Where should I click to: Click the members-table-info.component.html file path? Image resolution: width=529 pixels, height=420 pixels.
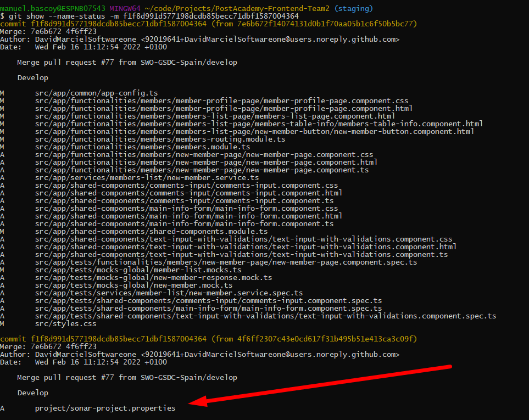tap(259, 124)
